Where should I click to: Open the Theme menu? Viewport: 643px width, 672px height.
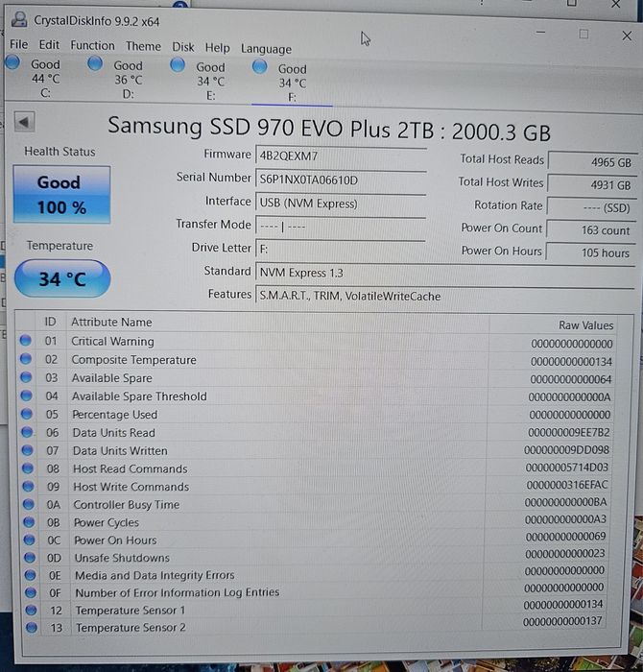pyautogui.click(x=144, y=46)
